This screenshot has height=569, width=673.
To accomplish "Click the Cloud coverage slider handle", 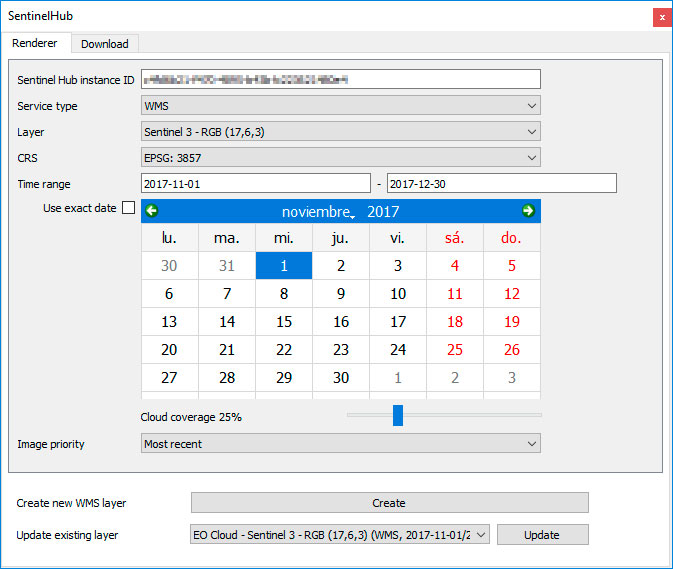I will (398, 415).
